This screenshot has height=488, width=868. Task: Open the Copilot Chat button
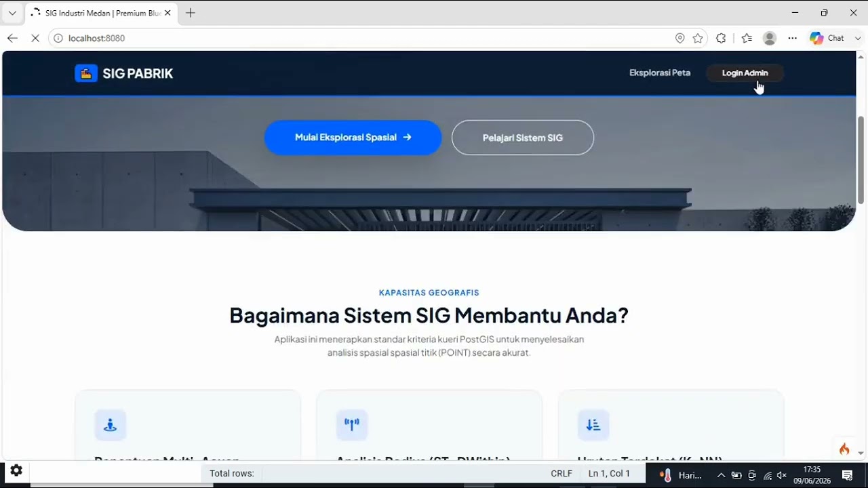tap(827, 38)
